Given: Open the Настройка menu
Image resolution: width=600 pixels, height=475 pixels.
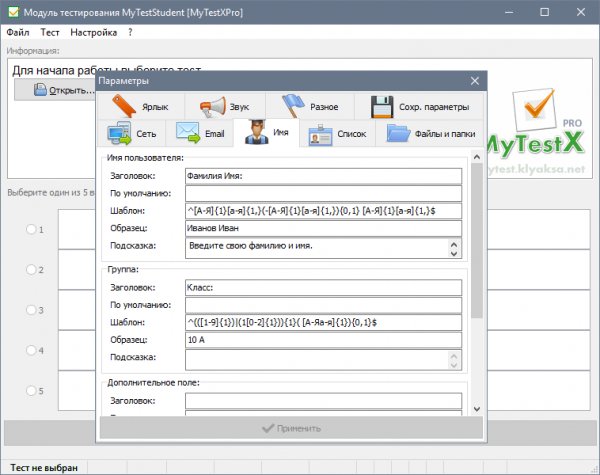Looking at the screenshot, I should (x=94, y=33).
